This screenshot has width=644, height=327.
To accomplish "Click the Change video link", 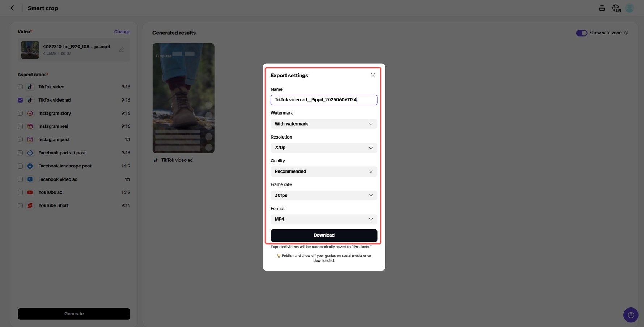I will click(x=122, y=32).
